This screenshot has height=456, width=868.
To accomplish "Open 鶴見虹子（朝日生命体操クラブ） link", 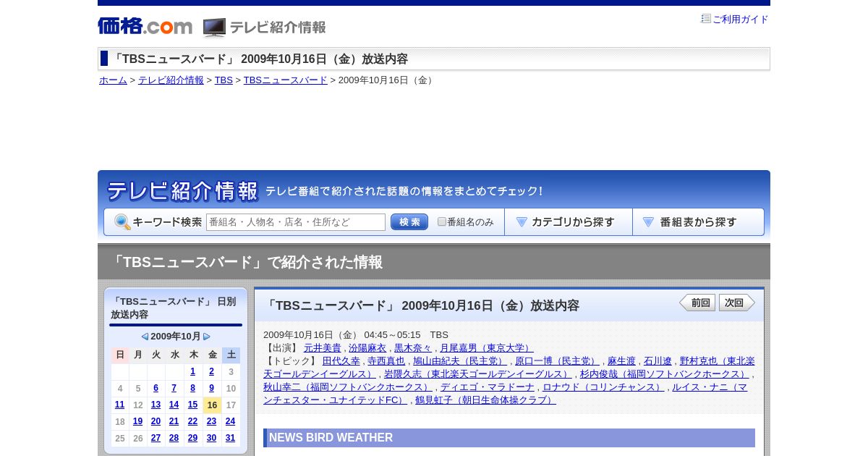I will (485, 400).
